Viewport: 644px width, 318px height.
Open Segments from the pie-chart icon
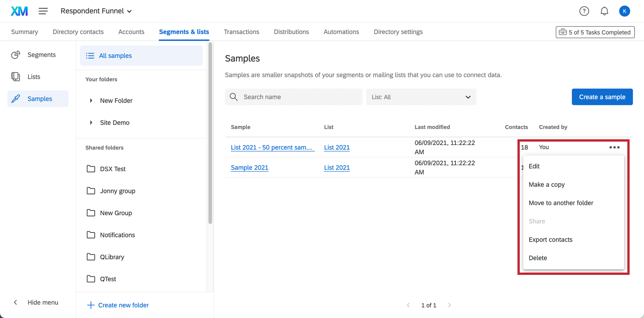[x=16, y=55]
